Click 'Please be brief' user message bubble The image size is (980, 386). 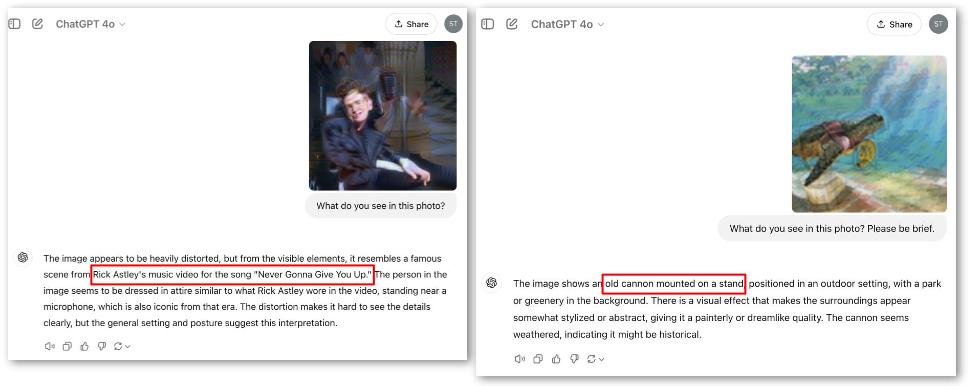[832, 228]
